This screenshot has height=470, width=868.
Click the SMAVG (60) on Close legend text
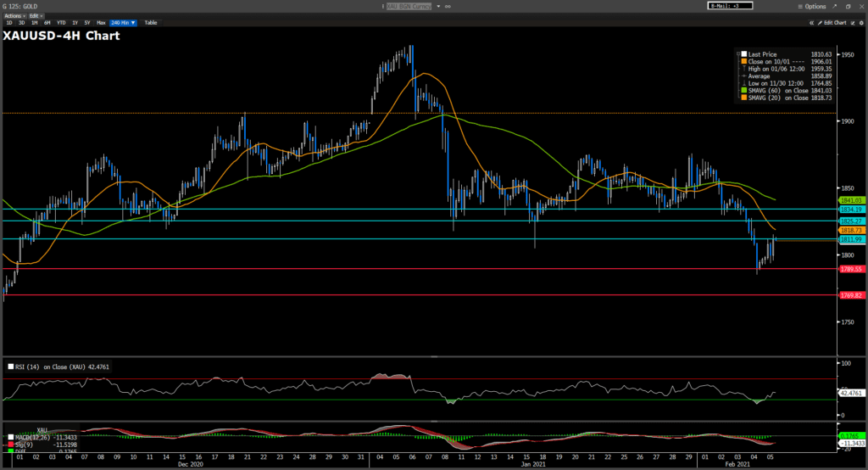point(778,90)
